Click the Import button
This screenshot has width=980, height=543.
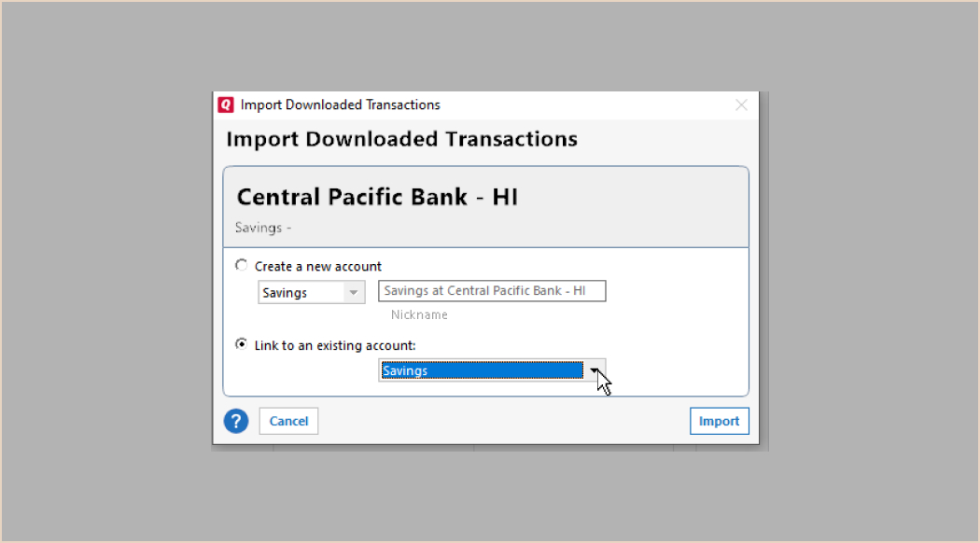[720, 421]
